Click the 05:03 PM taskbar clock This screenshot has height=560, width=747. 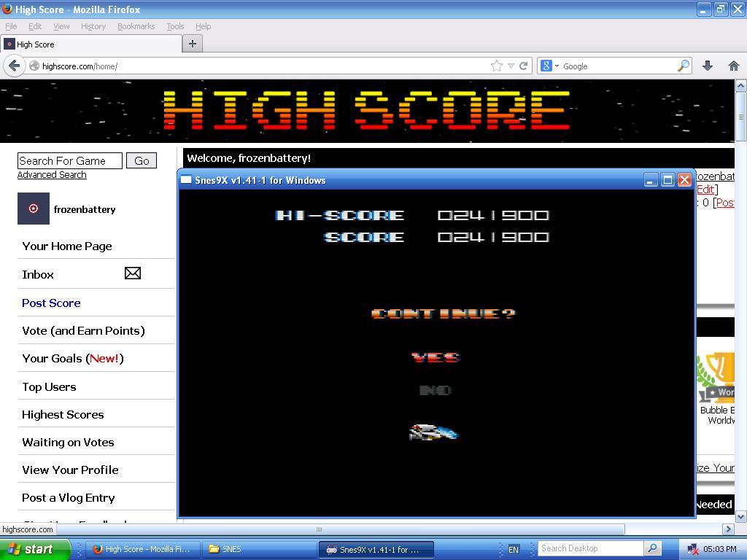(720, 550)
